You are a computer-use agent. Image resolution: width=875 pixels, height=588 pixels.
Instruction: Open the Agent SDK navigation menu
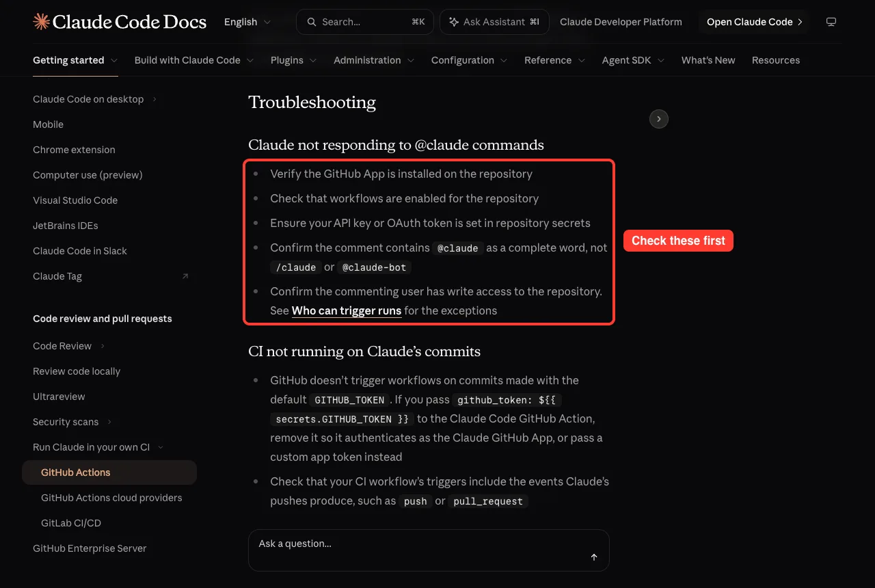point(634,60)
